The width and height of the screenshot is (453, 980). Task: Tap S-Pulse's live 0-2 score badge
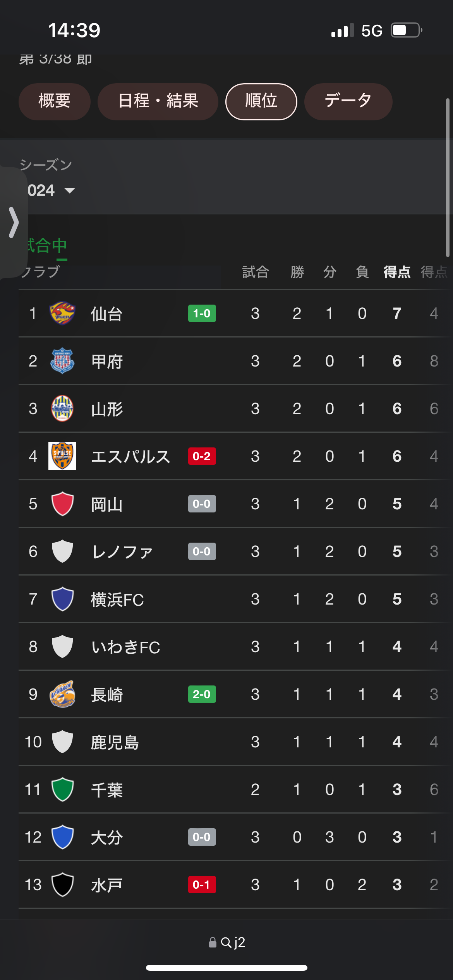coord(202,456)
